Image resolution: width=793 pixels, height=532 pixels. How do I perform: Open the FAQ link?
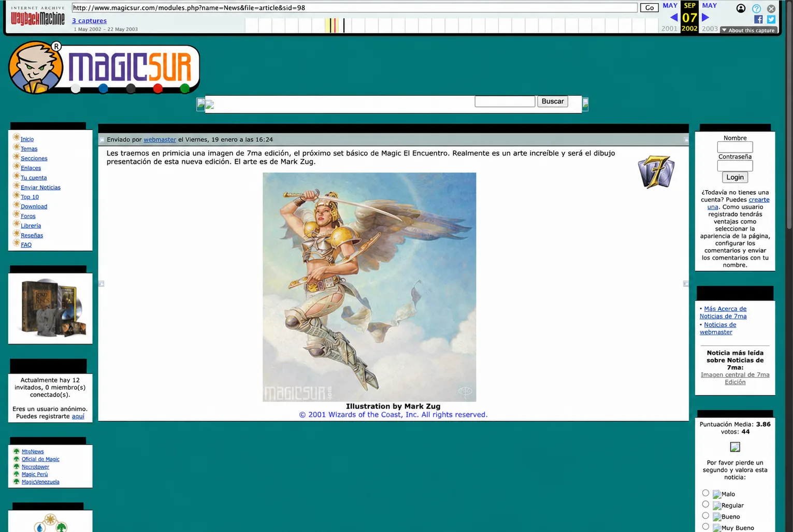(x=26, y=245)
